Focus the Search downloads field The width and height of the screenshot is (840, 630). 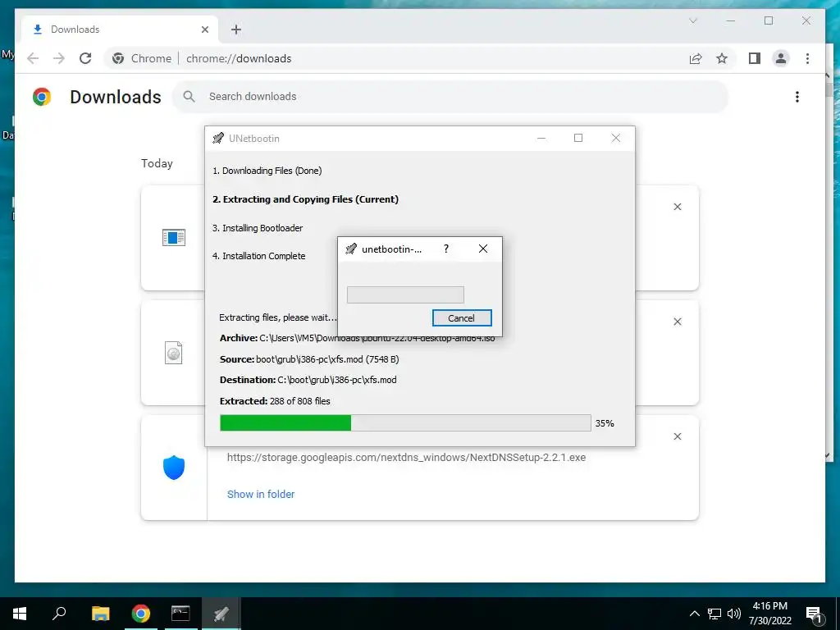point(450,97)
